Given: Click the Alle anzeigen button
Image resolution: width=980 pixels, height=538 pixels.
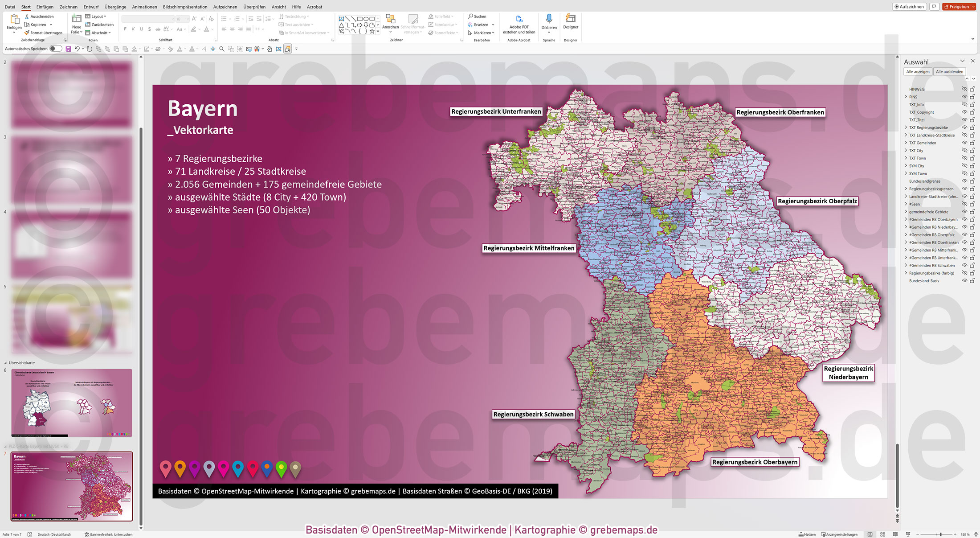Looking at the screenshot, I should (917, 71).
